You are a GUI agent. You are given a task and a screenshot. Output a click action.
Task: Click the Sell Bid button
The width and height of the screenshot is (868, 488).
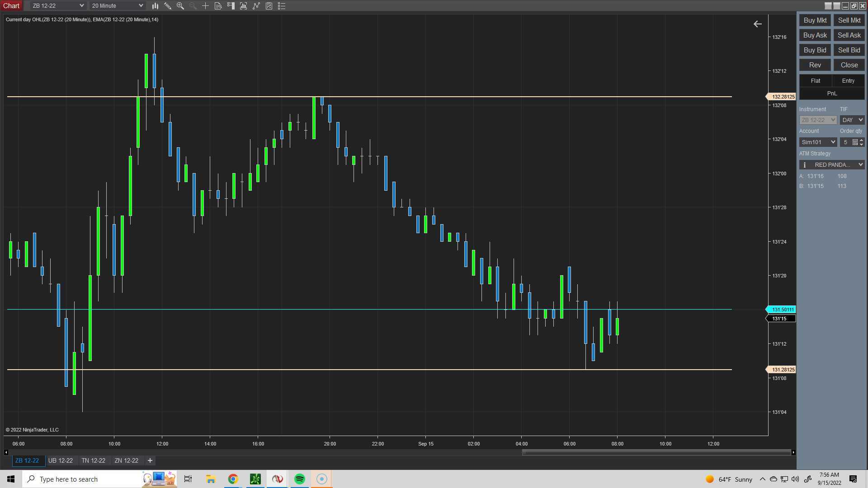coord(849,50)
